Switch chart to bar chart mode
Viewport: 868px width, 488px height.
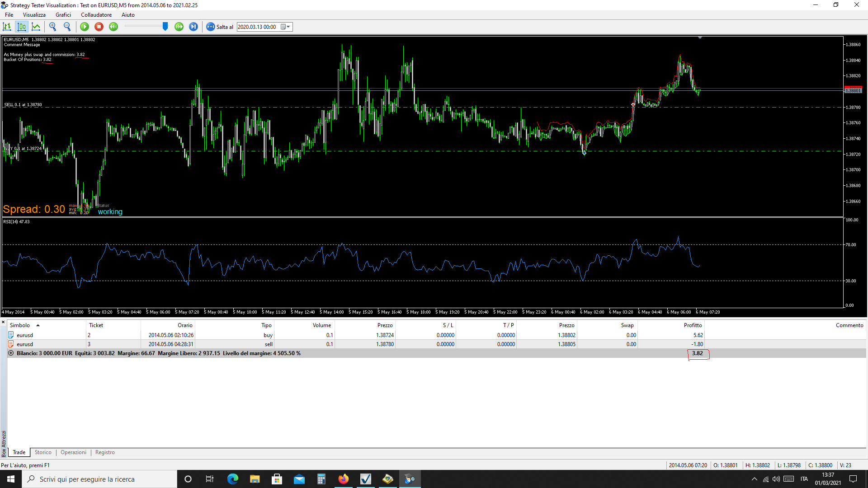pos(7,27)
